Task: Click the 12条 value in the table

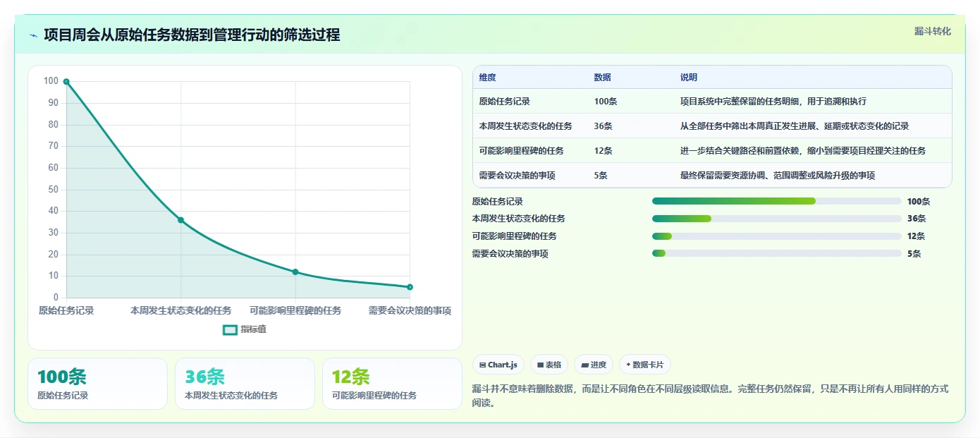Action: pyautogui.click(x=603, y=151)
